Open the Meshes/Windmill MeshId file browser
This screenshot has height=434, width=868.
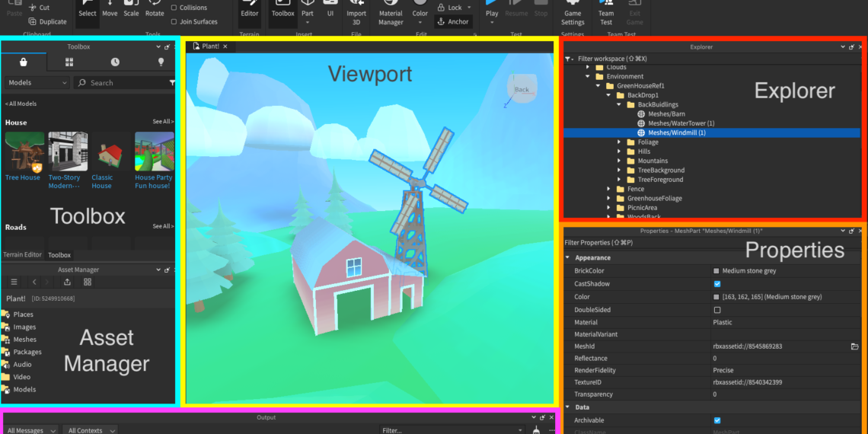pyautogui.click(x=855, y=346)
